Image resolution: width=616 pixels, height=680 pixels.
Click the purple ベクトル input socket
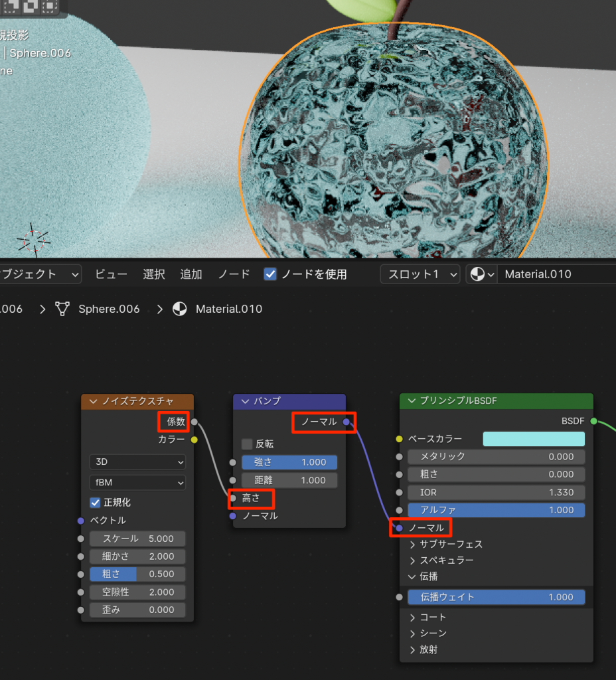click(81, 521)
